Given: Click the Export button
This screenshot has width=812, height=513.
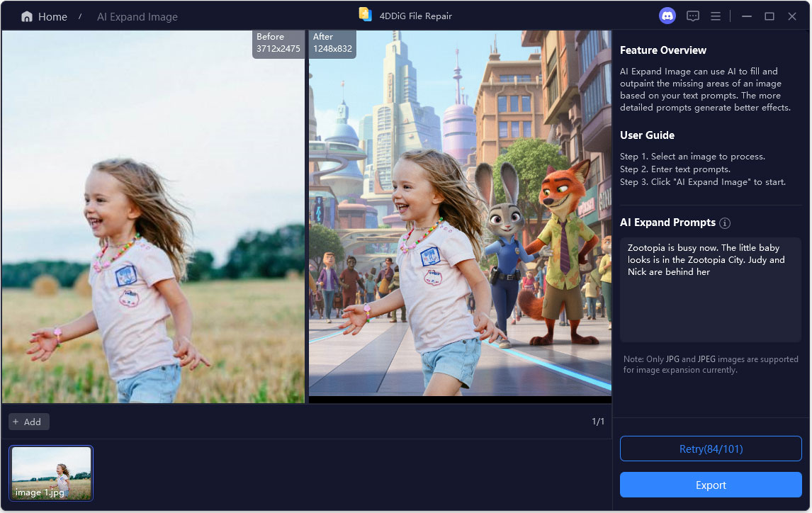Looking at the screenshot, I should click(711, 485).
